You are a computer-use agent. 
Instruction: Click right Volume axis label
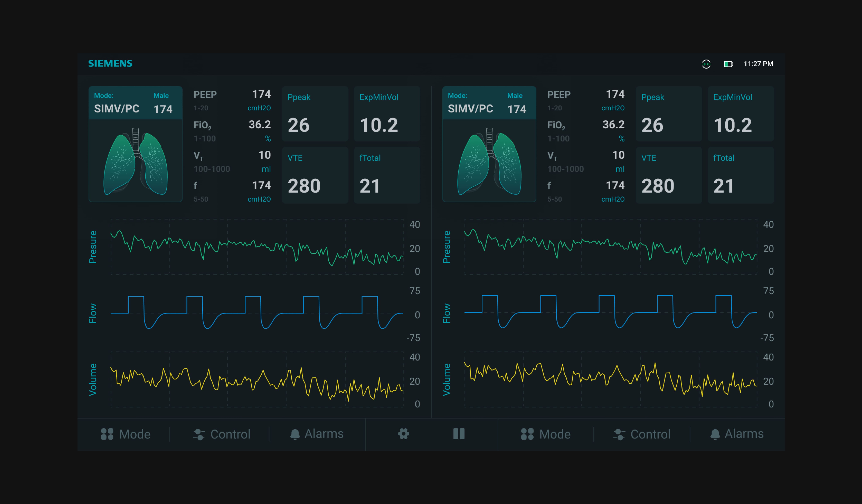click(x=446, y=380)
